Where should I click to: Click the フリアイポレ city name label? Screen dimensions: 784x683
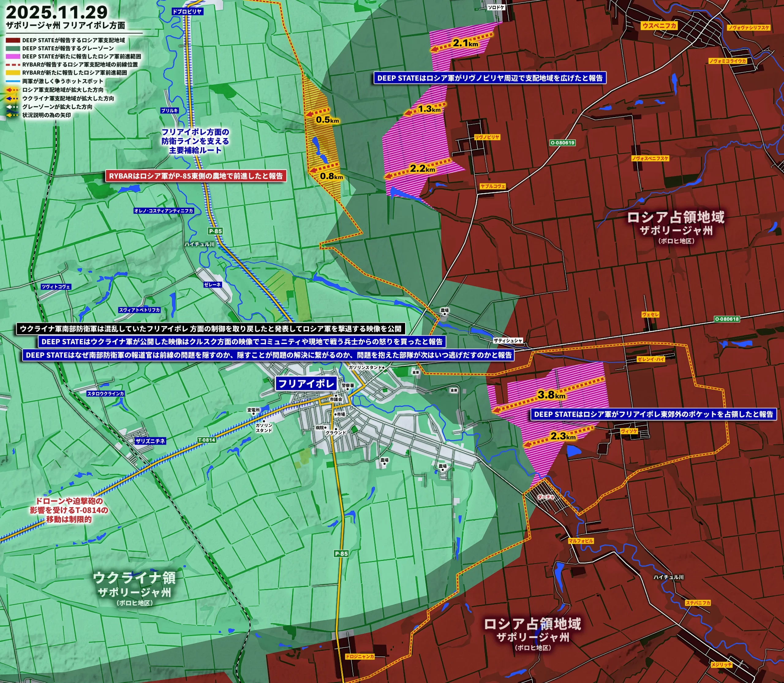pyautogui.click(x=306, y=383)
